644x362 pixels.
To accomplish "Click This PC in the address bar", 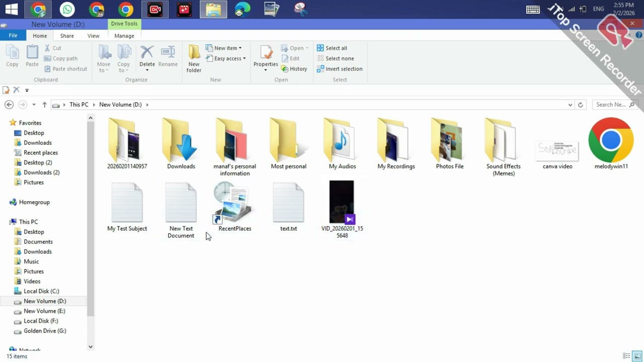I will pos(78,105).
